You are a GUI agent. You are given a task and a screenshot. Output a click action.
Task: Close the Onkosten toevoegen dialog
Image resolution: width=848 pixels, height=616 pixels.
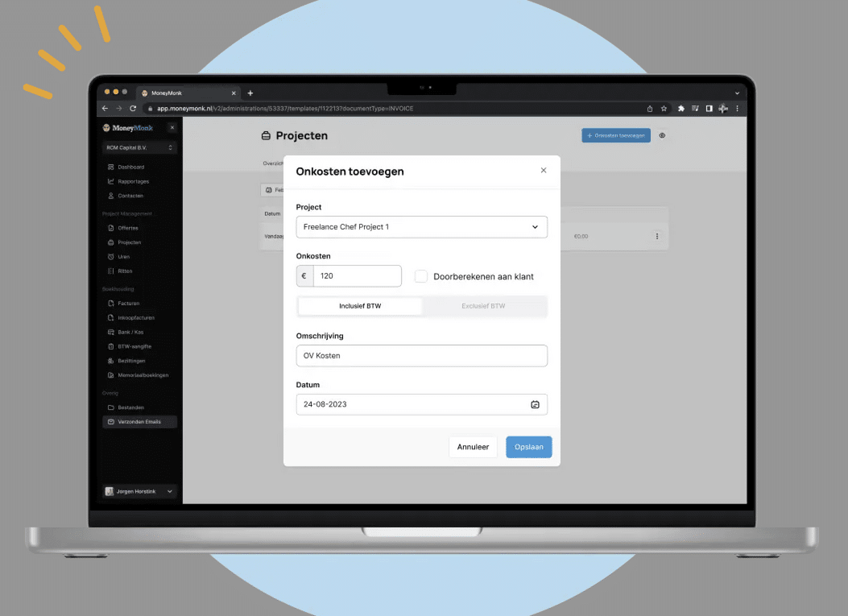coord(544,171)
